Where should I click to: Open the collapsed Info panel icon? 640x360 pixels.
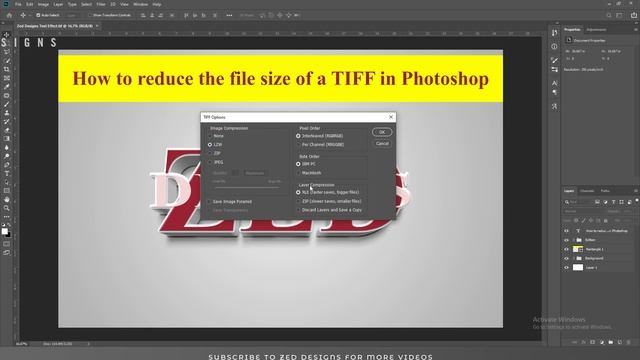[x=554, y=47]
